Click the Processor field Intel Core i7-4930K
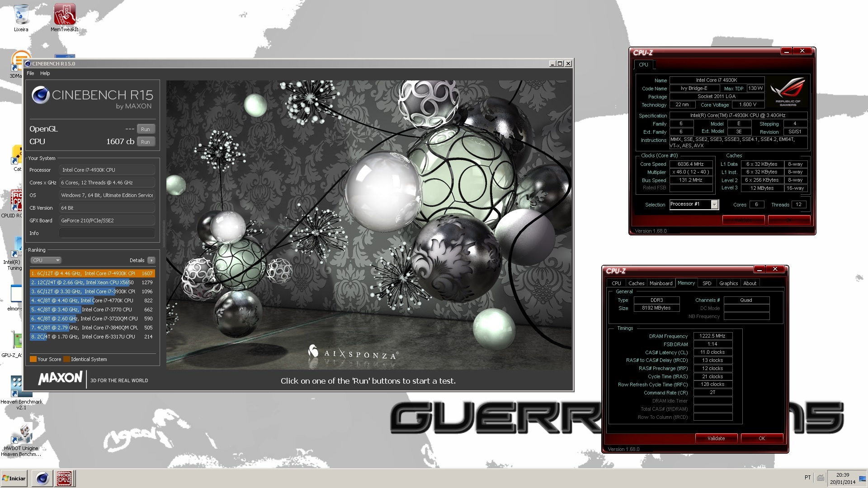The image size is (868, 488). pos(107,170)
